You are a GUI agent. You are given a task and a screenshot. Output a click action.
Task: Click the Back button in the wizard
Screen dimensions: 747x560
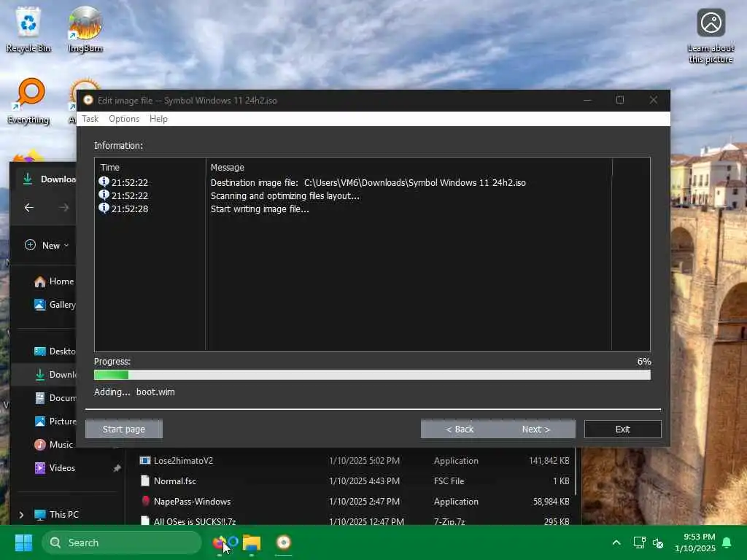click(460, 429)
